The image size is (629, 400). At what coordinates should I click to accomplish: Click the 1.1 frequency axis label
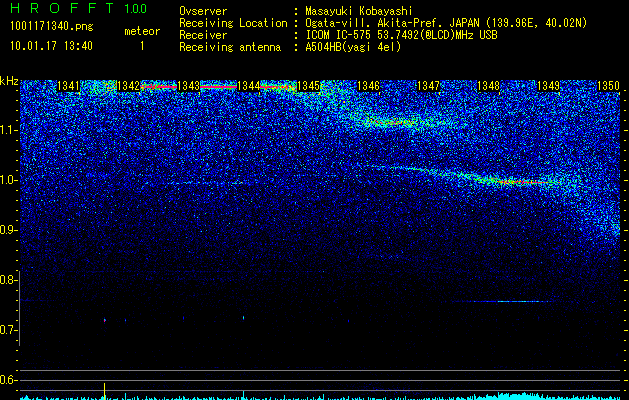tap(9, 130)
